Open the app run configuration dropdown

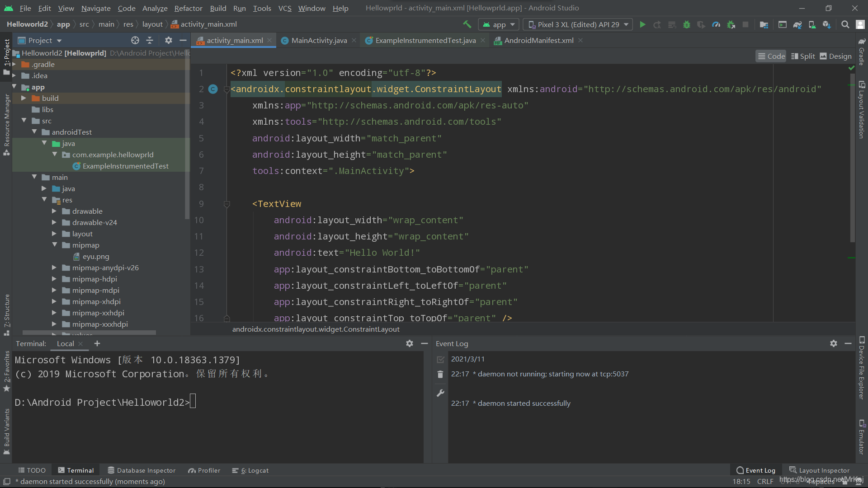(500, 24)
